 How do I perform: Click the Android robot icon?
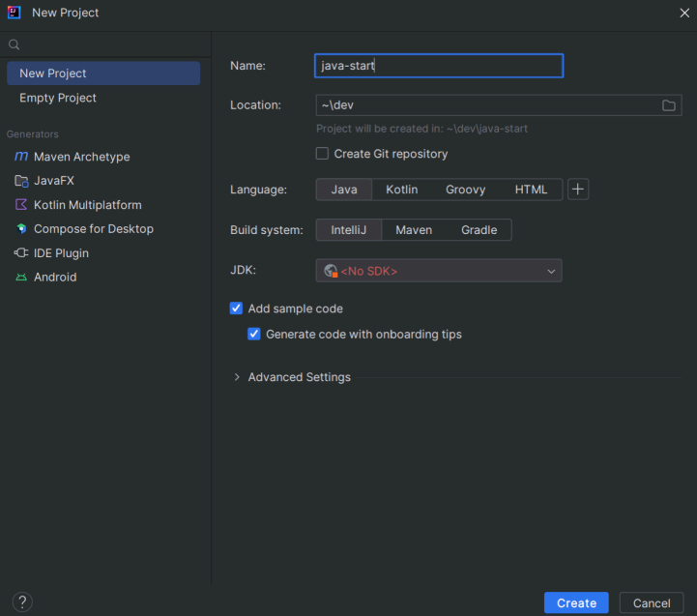21,278
